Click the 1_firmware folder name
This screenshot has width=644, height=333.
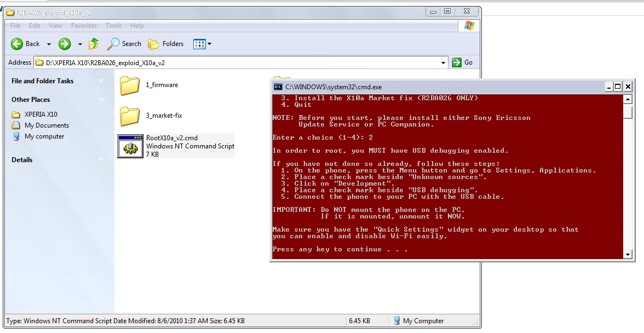point(162,85)
